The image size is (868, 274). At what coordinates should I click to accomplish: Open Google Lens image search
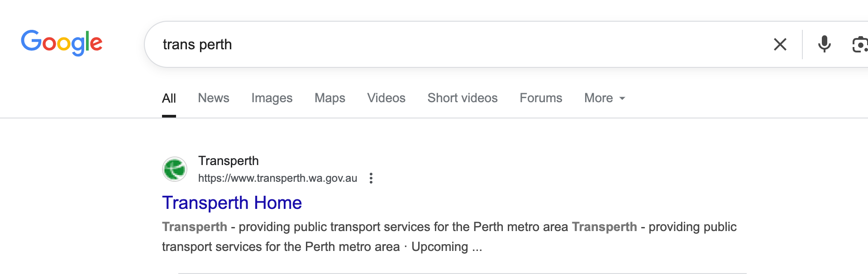[859, 45]
